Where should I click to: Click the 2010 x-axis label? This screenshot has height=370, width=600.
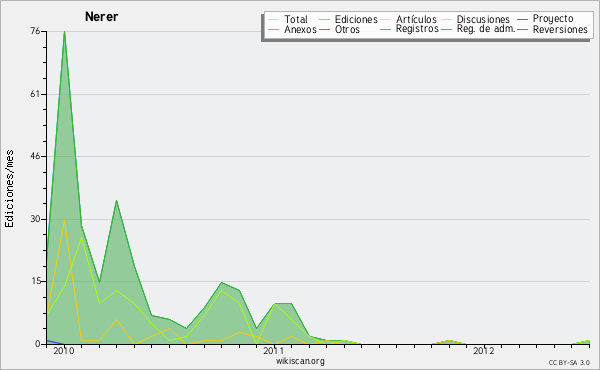(x=64, y=351)
